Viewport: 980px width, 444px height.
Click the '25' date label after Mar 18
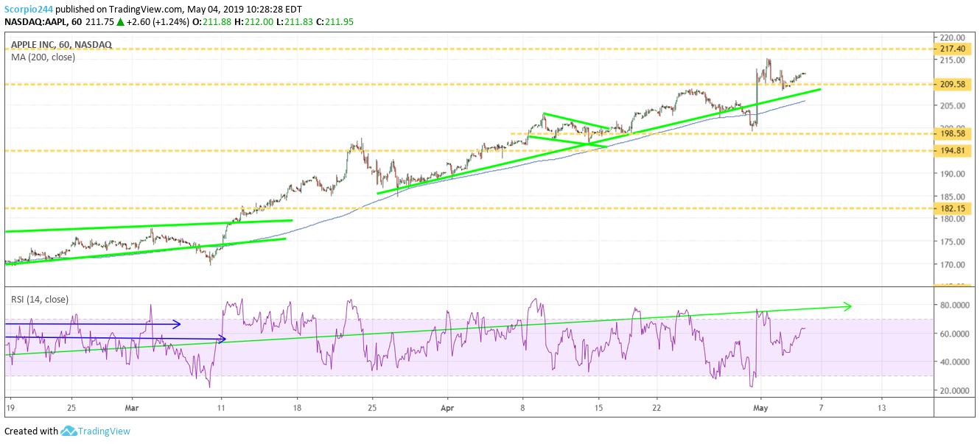coord(372,406)
